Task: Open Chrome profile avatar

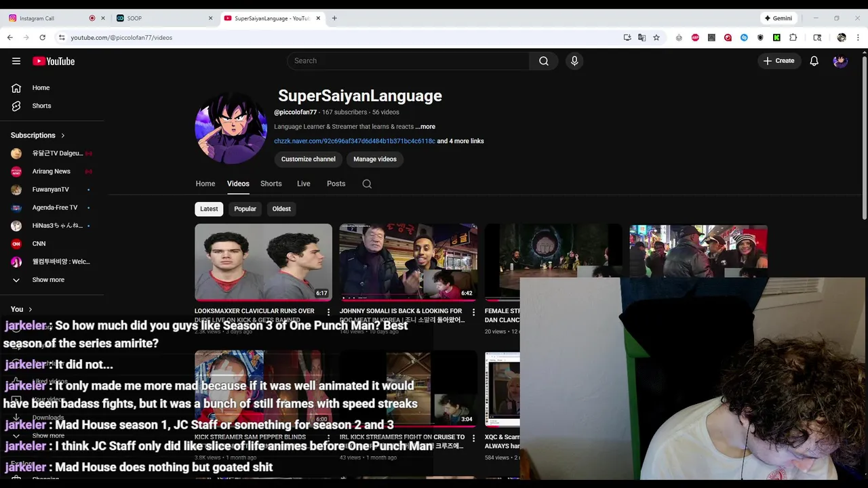Action: (x=842, y=37)
